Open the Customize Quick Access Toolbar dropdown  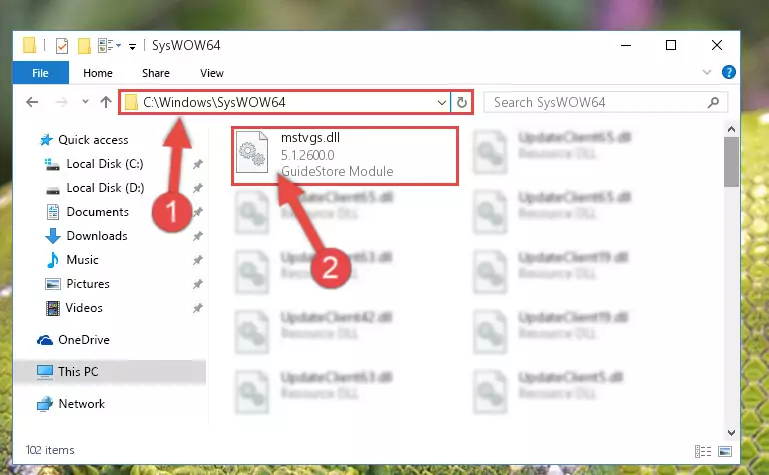[x=132, y=47]
